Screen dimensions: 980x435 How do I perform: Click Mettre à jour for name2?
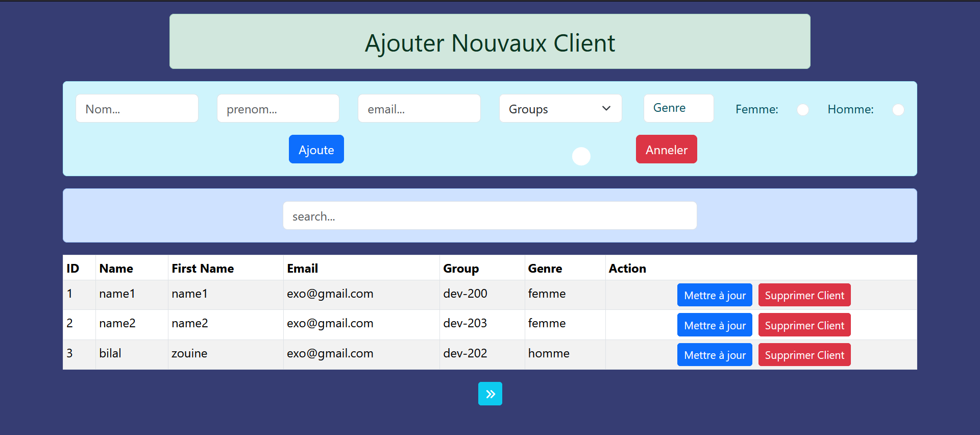pyautogui.click(x=714, y=325)
